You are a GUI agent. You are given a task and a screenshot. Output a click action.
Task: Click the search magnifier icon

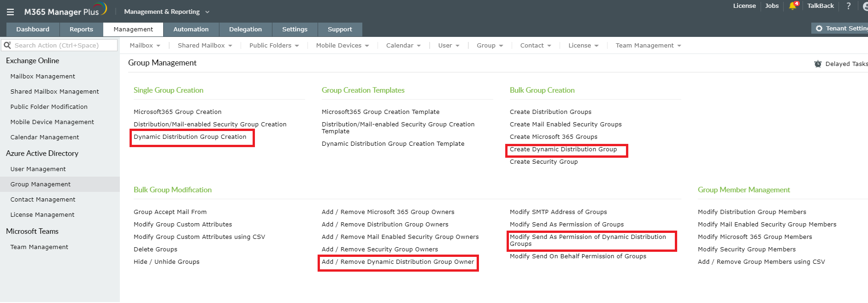click(7, 45)
